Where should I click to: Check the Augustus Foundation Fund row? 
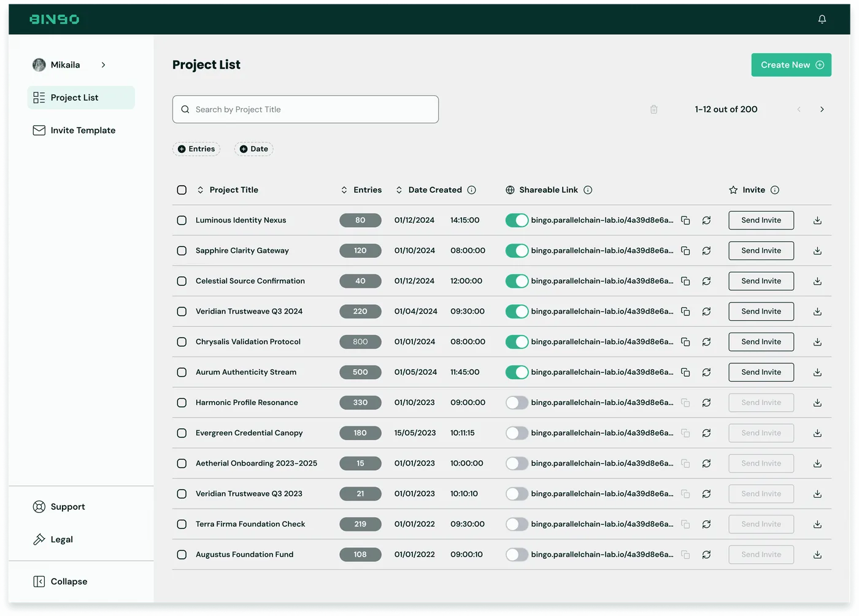click(x=182, y=555)
